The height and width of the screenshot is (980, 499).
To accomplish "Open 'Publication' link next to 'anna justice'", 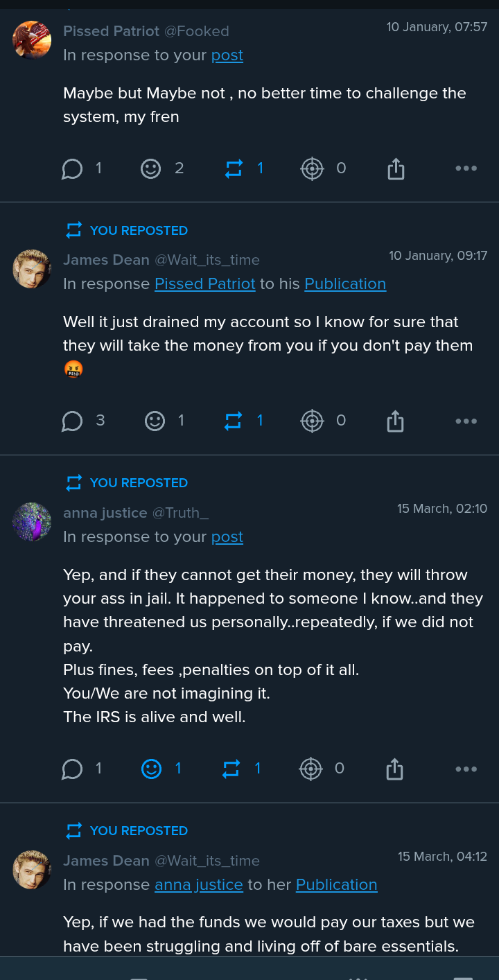I will click(x=336, y=885).
